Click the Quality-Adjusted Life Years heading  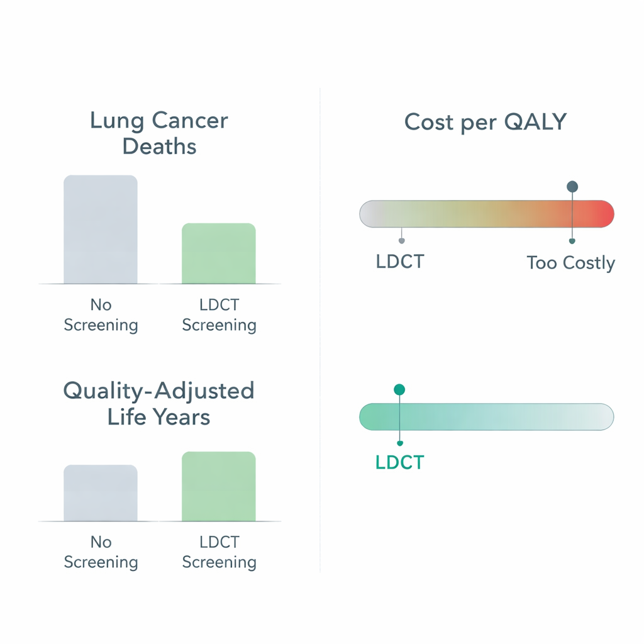159,404
